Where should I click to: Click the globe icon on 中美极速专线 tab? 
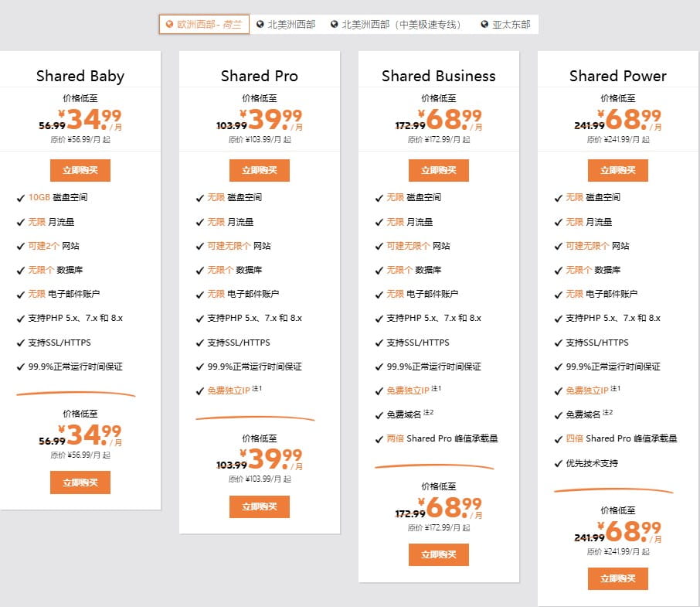(334, 24)
